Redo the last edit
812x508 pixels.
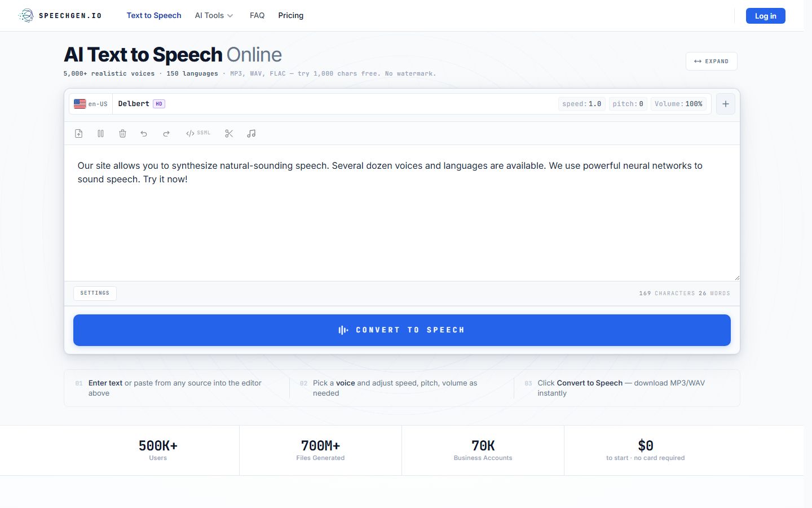166,134
